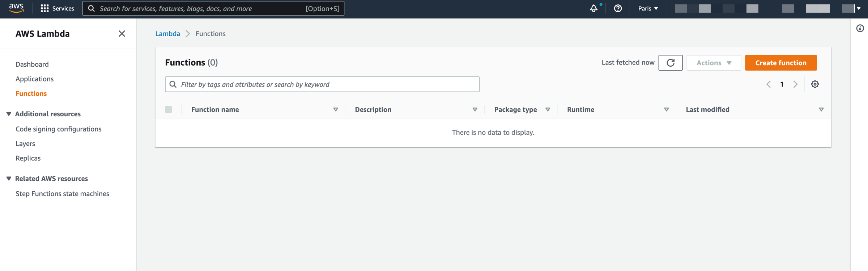Open table preferences gear icon
This screenshot has height=271, width=868.
[x=815, y=84]
